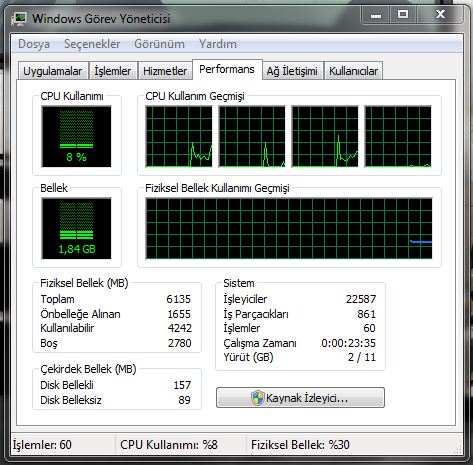Select the Performans tab

point(227,69)
